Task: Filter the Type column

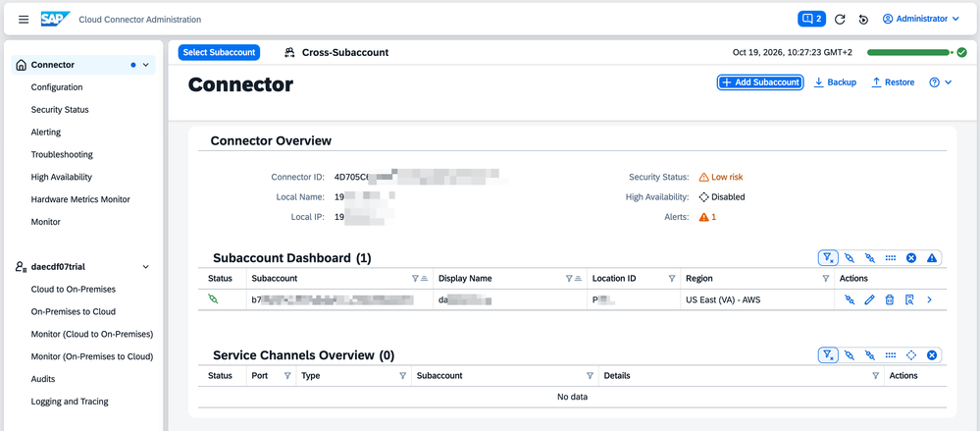Action: pyautogui.click(x=402, y=376)
